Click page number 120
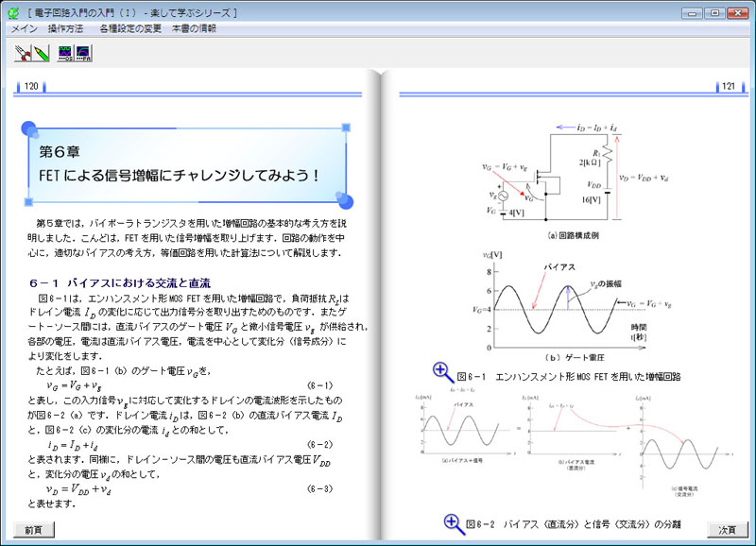756x546 pixels. point(31,86)
